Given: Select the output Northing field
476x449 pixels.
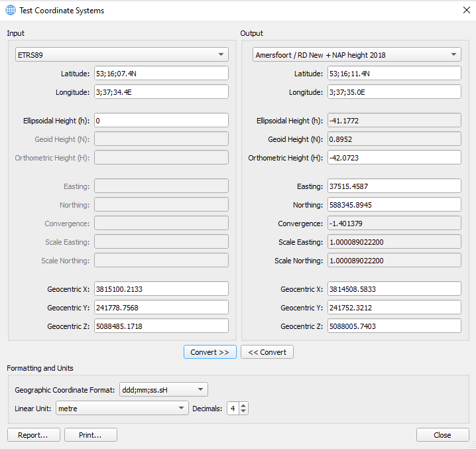Looking at the screenshot, I should [394, 206].
